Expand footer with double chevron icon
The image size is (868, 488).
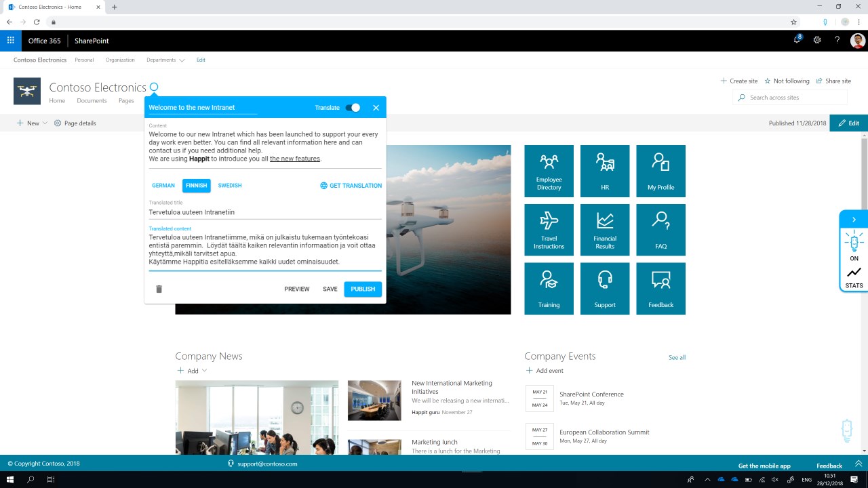(858, 464)
